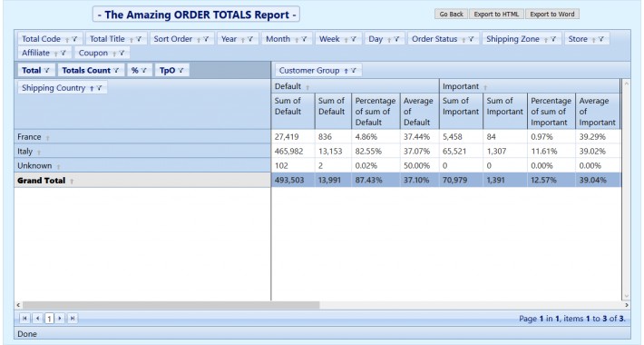Open the Week filter funnel
Screen dimensions: 644x345
click(353, 39)
